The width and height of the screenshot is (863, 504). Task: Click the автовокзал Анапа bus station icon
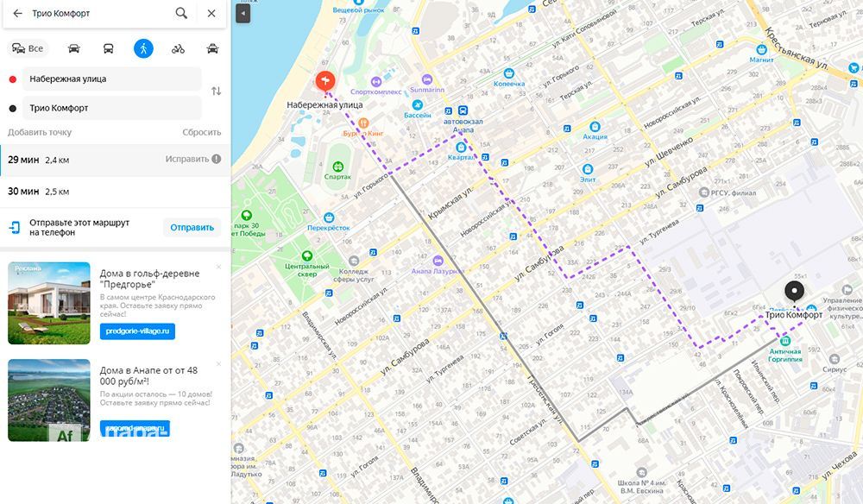(463, 110)
